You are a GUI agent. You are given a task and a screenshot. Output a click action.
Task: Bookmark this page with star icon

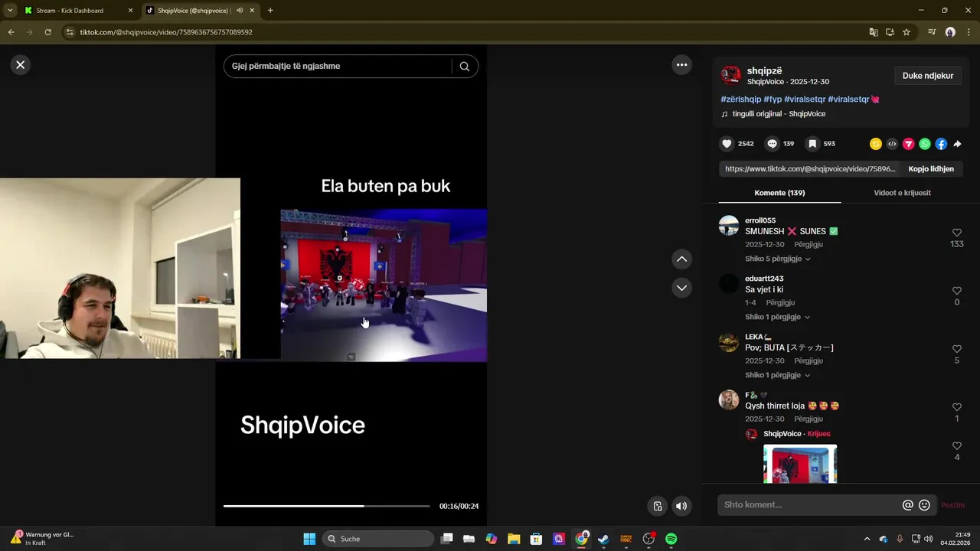pyautogui.click(x=906, y=32)
